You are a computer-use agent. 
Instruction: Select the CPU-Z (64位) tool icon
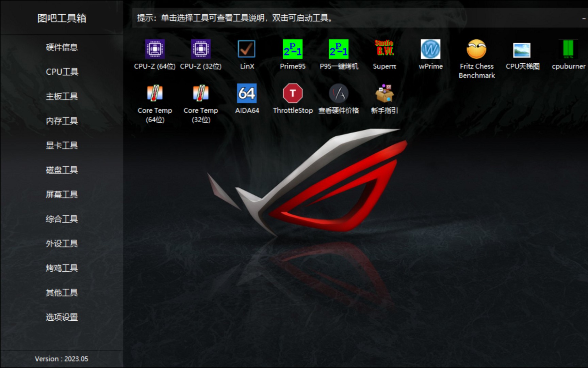point(155,49)
